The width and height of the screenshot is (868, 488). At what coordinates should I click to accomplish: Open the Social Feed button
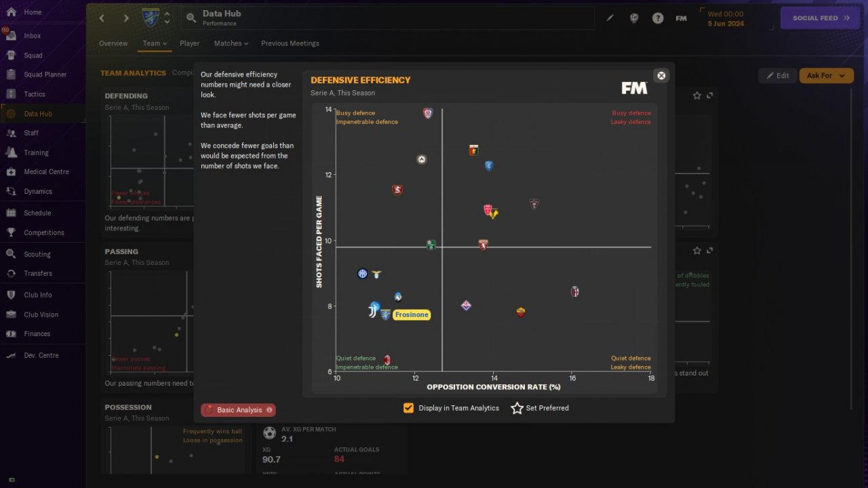(821, 18)
